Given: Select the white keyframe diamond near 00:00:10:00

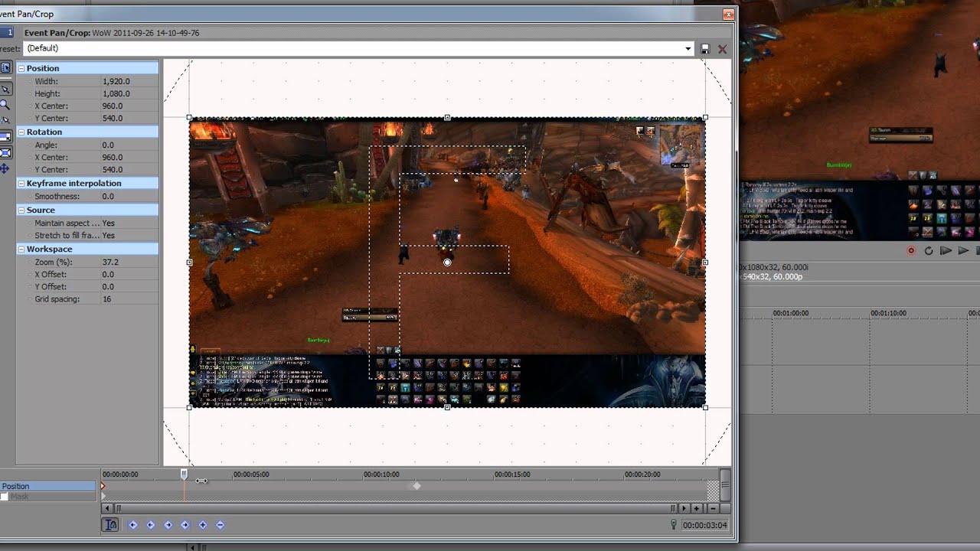Looking at the screenshot, I should pyautogui.click(x=416, y=486).
